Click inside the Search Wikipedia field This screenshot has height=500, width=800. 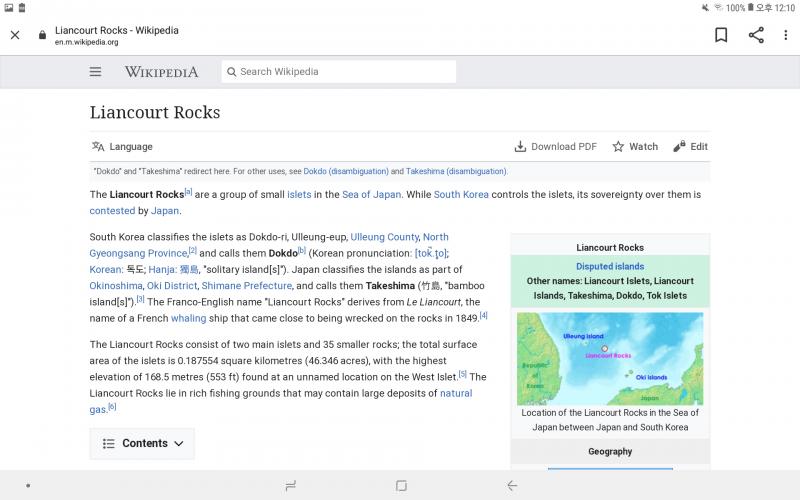click(x=340, y=72)
